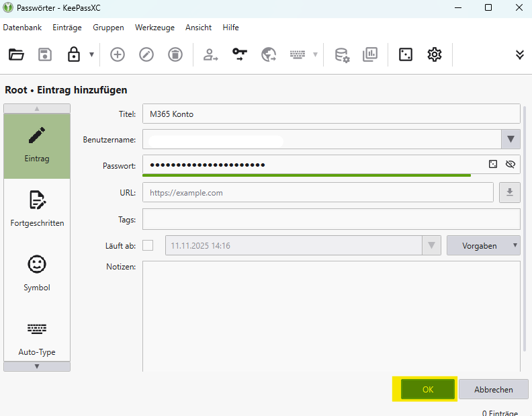The height and width of the screenshot is (416, 532).
Task: Generate password via dice in Passwort field
Action: click(492, 164)
